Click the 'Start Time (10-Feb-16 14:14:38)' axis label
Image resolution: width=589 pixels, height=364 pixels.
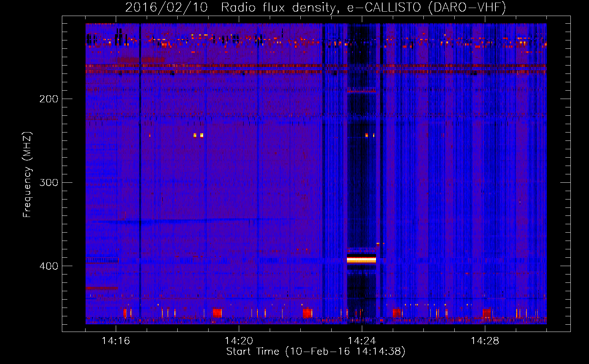point(316,352)
